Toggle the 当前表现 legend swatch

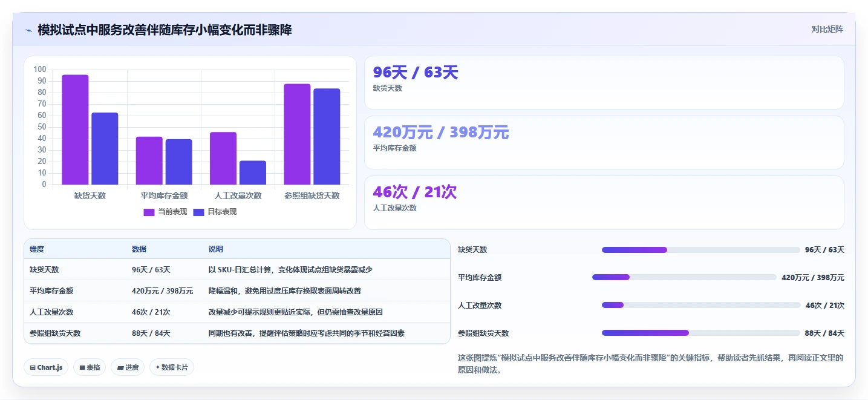point(149,212)
